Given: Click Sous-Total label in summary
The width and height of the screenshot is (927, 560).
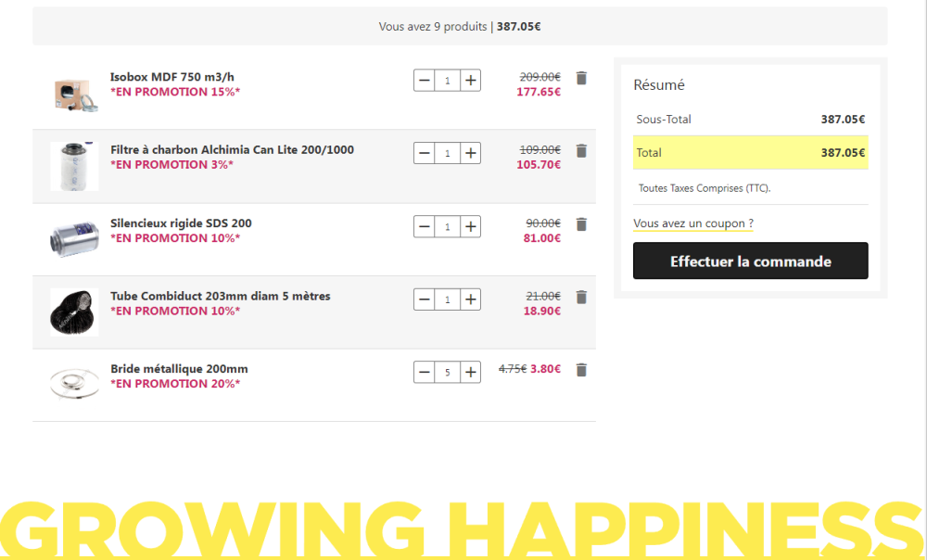Looking at the screenshot, I should coord(664,120).
